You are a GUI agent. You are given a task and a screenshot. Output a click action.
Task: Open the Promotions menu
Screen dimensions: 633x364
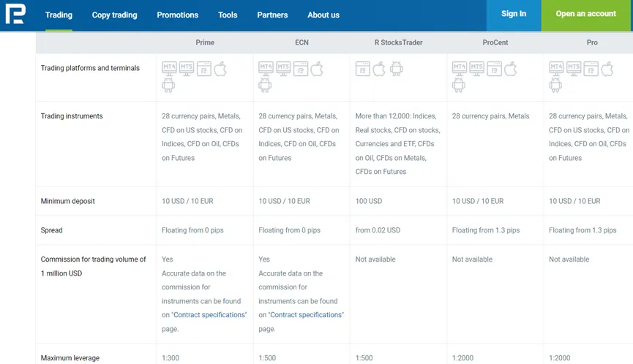tap(178, 15)
